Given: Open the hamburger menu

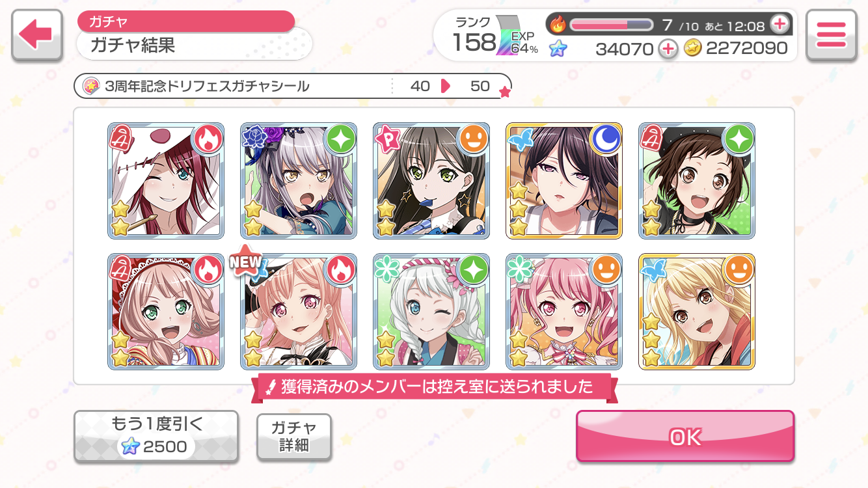Looking at the screenshot, I should (x=830, y=35).
